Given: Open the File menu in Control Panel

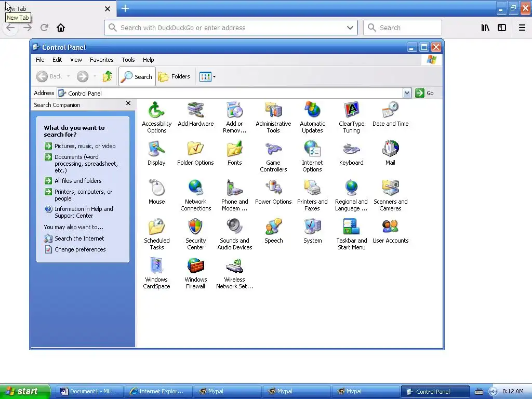Looking at the screenshot, I should pos(40,60).
